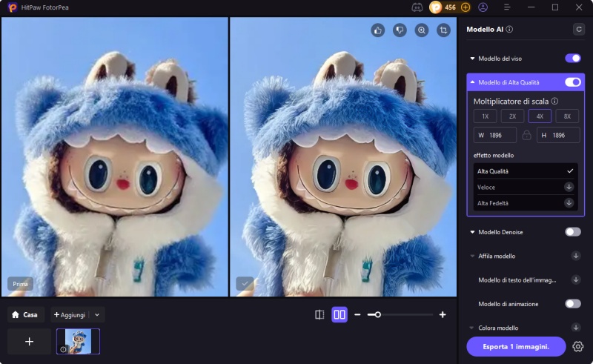This screenshot has height=364, width=593.
Task: Click the thumbs up icon
Action: click(378, 30)
